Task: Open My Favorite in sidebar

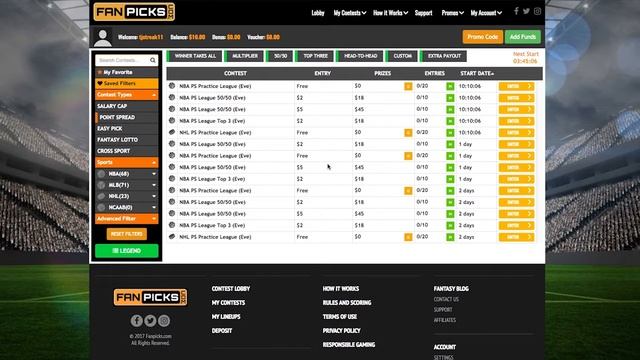Action: tap(127, 72)
